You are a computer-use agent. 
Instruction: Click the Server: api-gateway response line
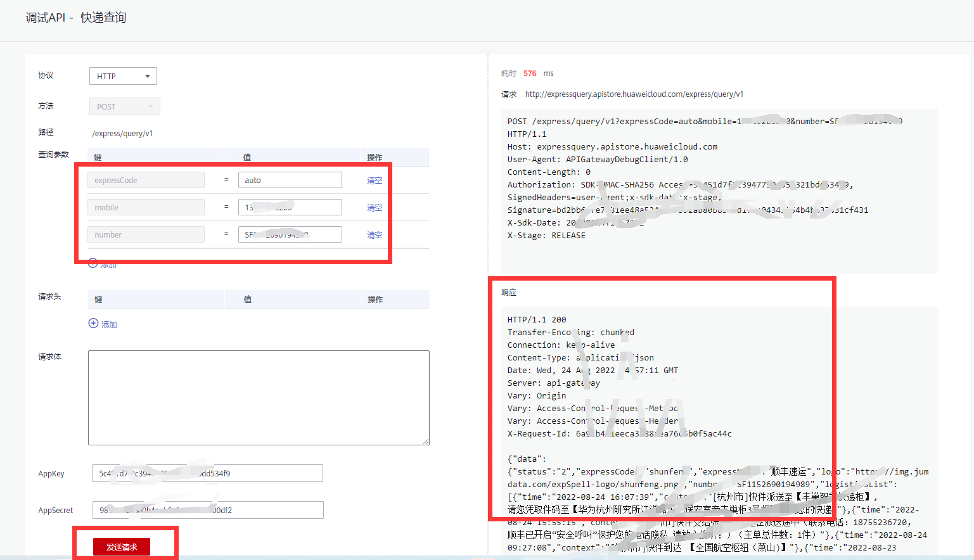click(x=554, y=383)
